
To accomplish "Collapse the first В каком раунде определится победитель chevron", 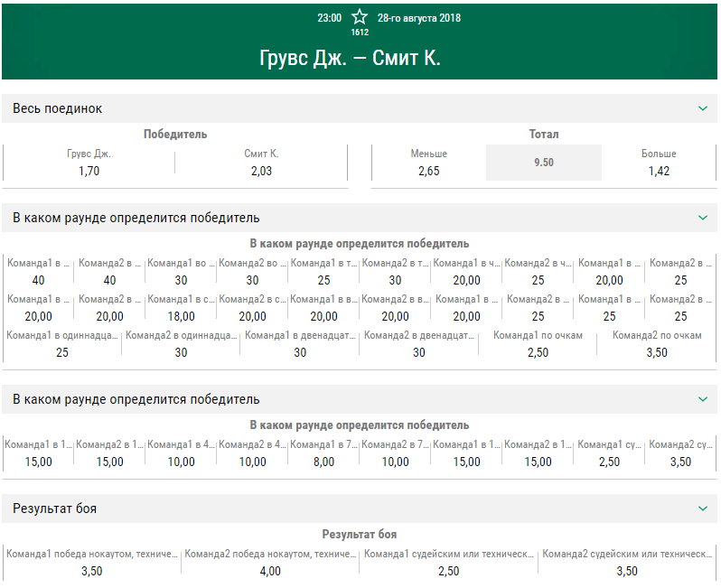I will (x=703, y=218).
